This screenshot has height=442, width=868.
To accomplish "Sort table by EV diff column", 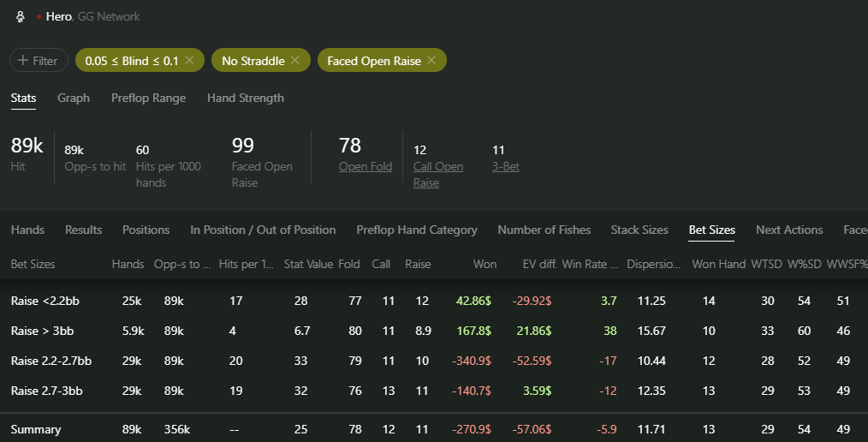I will pos(539,264).
